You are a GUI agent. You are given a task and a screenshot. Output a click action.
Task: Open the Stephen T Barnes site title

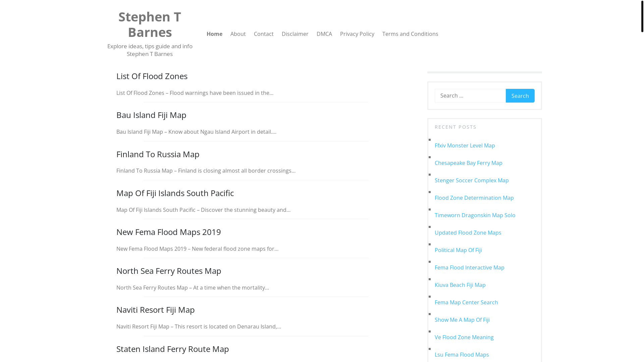click(150, 24)
